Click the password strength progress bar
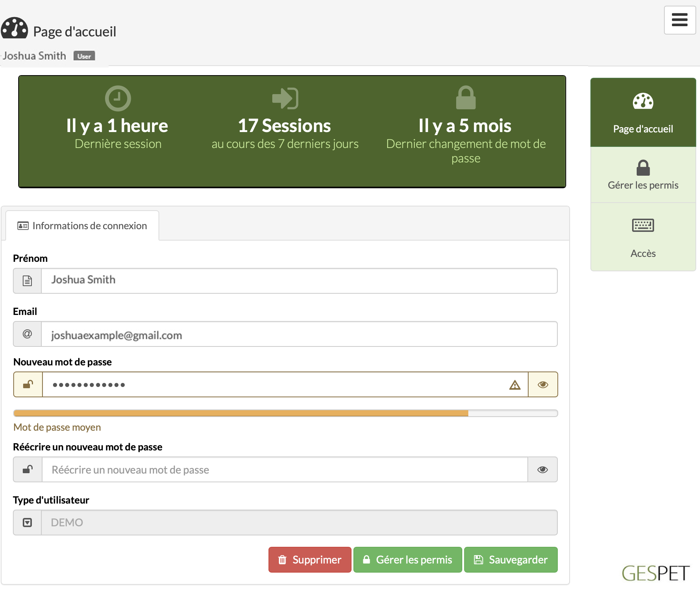The height and width of the screenshot is (595, 700). [x=286, y=413]
